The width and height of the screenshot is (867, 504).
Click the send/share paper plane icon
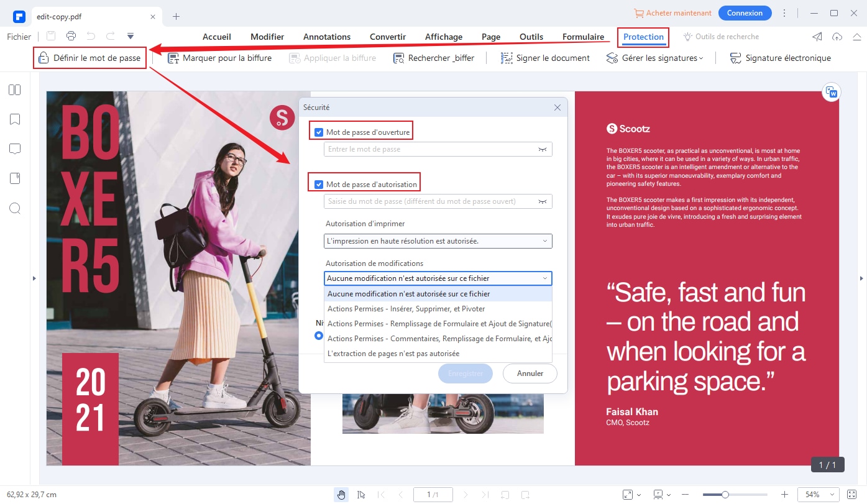tap(817, 37)
